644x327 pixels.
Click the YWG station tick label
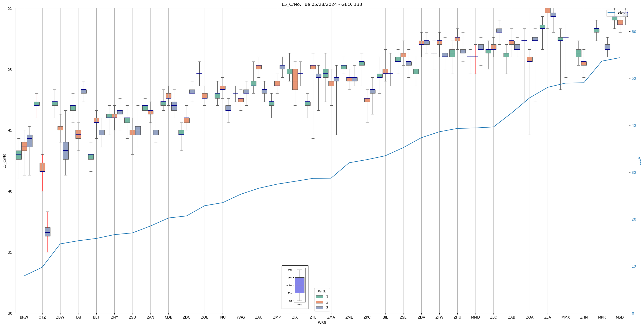pyautogui.click(x=241, y=317)
